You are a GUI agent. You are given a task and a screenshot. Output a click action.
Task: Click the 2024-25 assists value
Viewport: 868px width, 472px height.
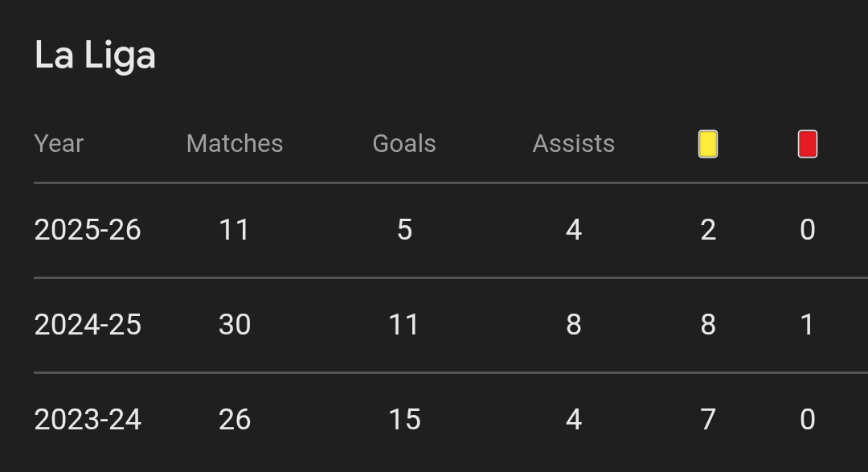click(x=573, y=325)
